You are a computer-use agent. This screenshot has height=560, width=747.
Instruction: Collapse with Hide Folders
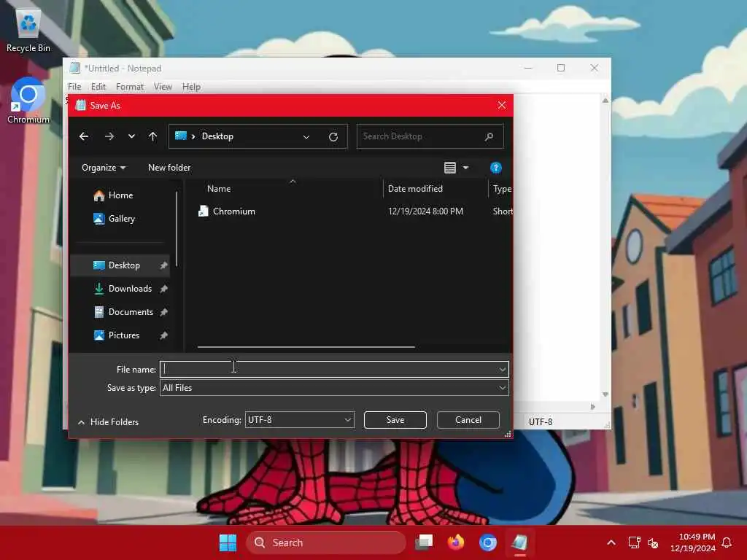click(x=108, y=422)
